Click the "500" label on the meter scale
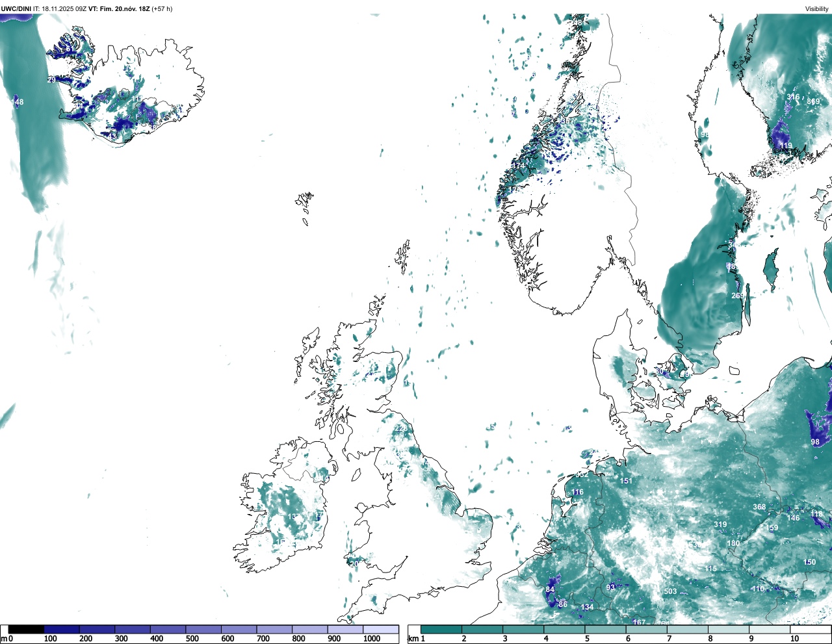Viewport: 832px width, 644px height. [x=192, y=639]
